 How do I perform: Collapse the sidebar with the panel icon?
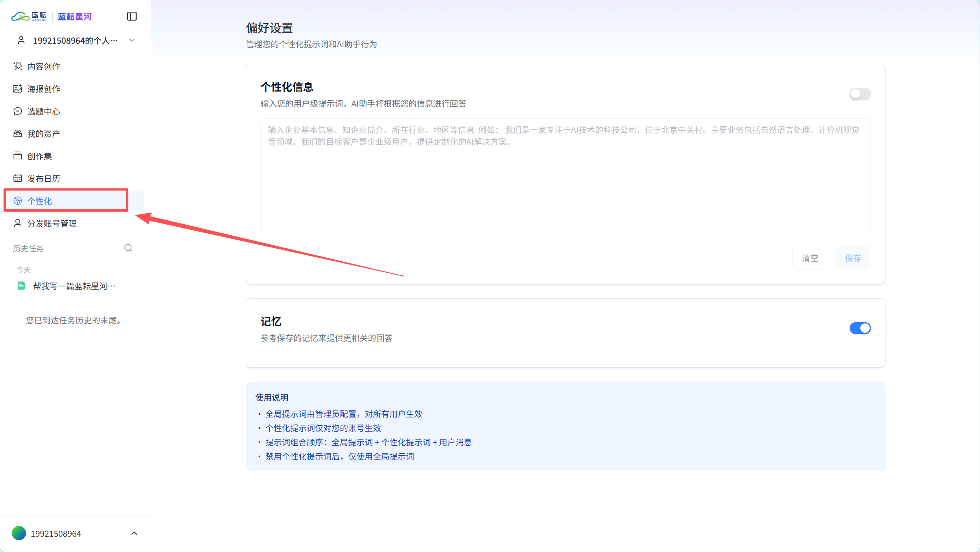point(132,17)
